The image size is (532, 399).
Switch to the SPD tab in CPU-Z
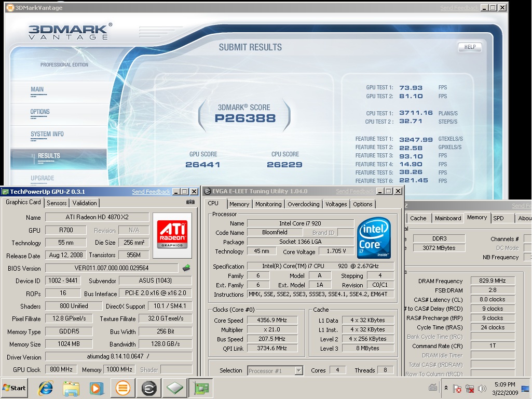tap(498, 218)
